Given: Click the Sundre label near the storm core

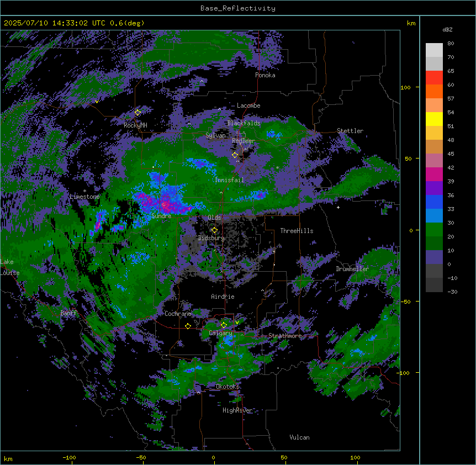Looking at the screenshot, I should [x=161, y=216].
